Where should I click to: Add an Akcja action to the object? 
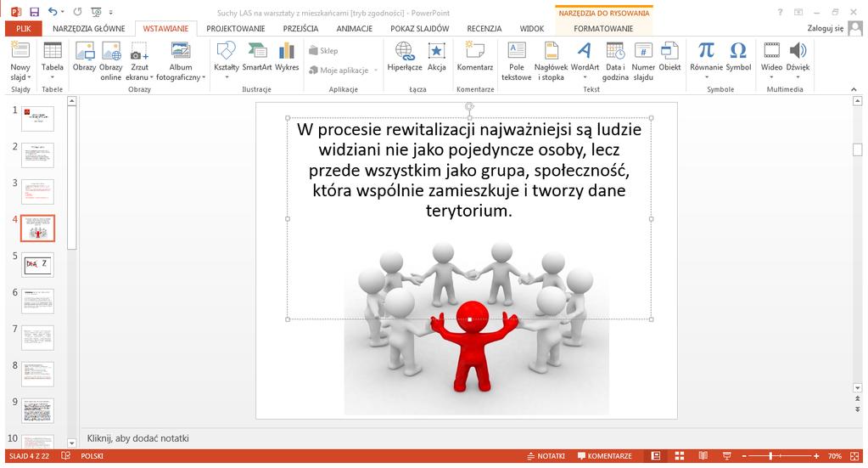[x=437, y=57]
